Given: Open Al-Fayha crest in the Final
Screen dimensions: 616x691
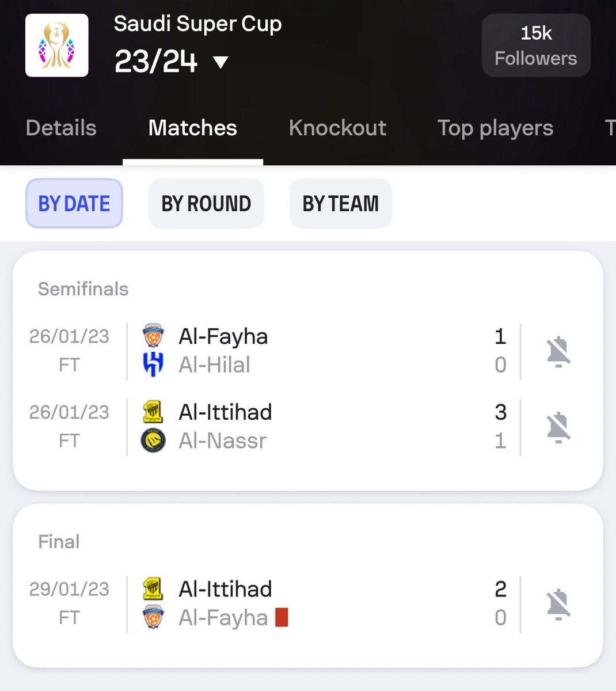Looking at the screenshot, I should 153,617.
